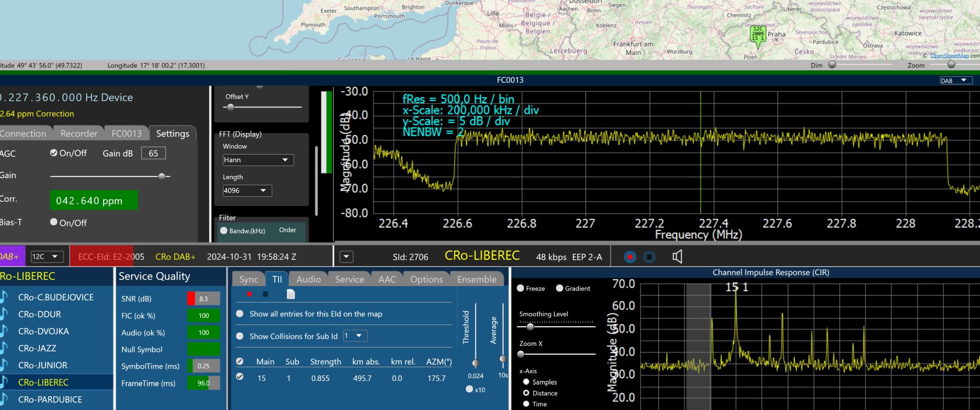Expand the FFT Length dropdown showing 4096
The width and height of the screenshot is (980, 410).
pos(247,191)
